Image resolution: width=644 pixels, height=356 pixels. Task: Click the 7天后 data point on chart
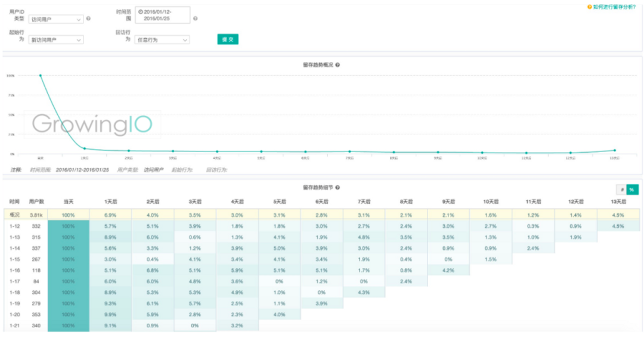point(349,151)
